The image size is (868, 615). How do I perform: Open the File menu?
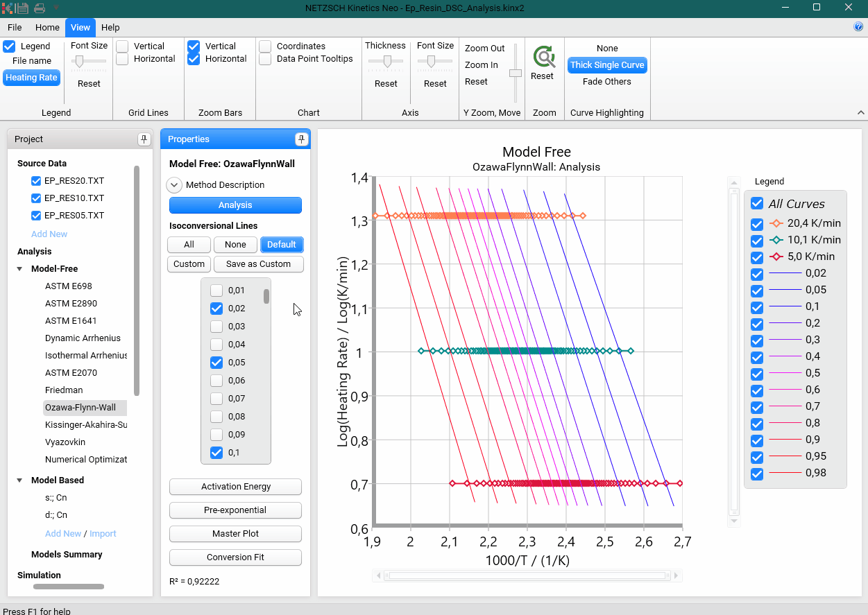(15, 28)
